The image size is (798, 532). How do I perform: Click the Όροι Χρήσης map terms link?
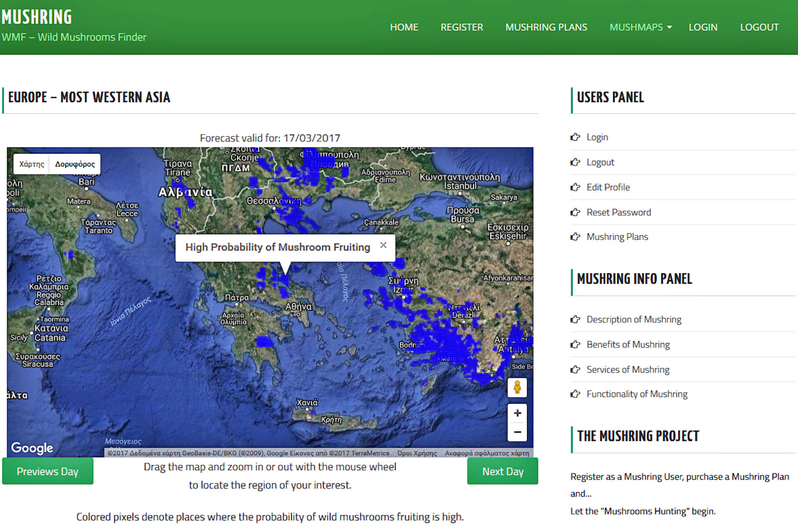click(417, 453)
